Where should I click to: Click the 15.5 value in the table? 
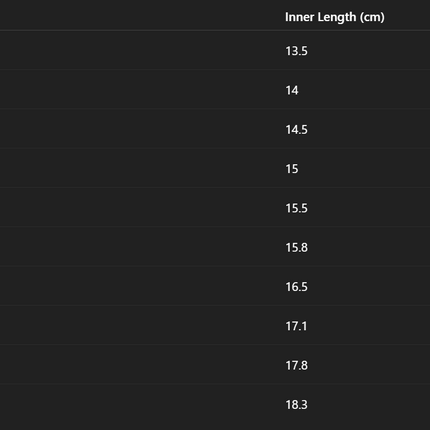tap(296, 208)
